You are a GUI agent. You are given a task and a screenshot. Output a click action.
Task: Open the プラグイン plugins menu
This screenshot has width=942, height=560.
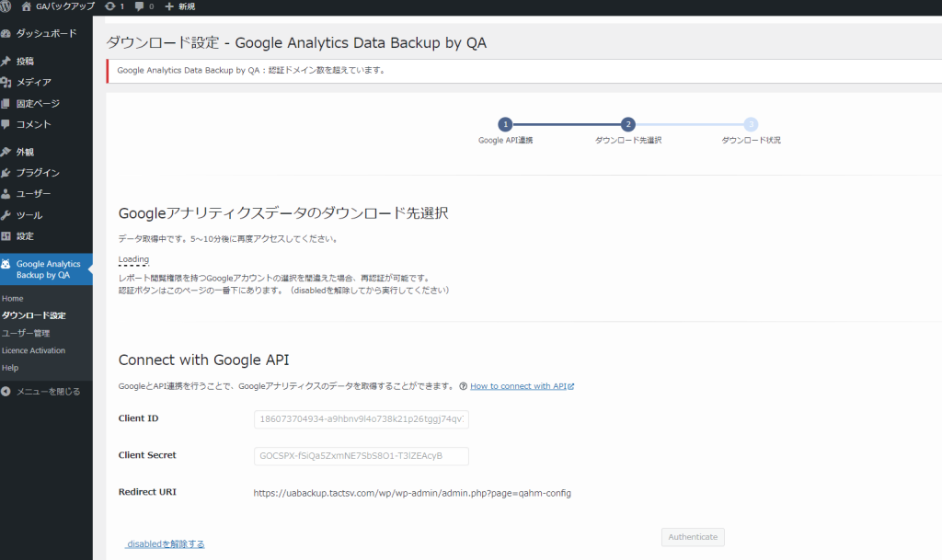click(38, 173)
